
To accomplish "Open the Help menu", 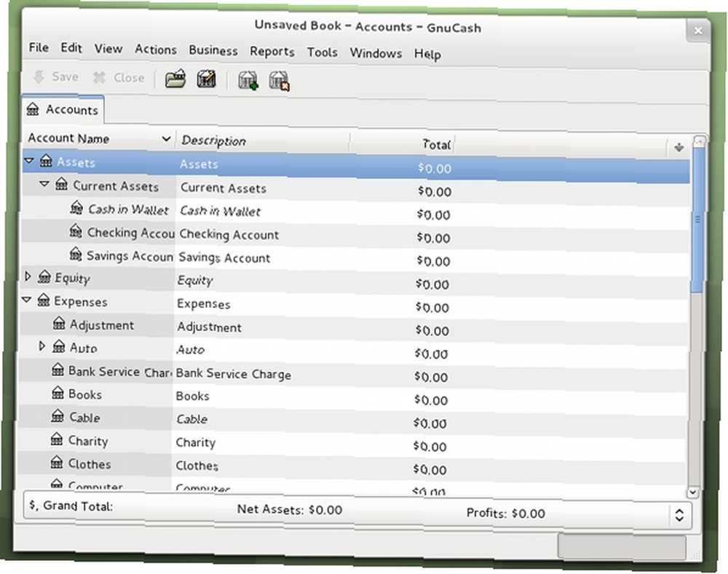I will click(427, 55).
